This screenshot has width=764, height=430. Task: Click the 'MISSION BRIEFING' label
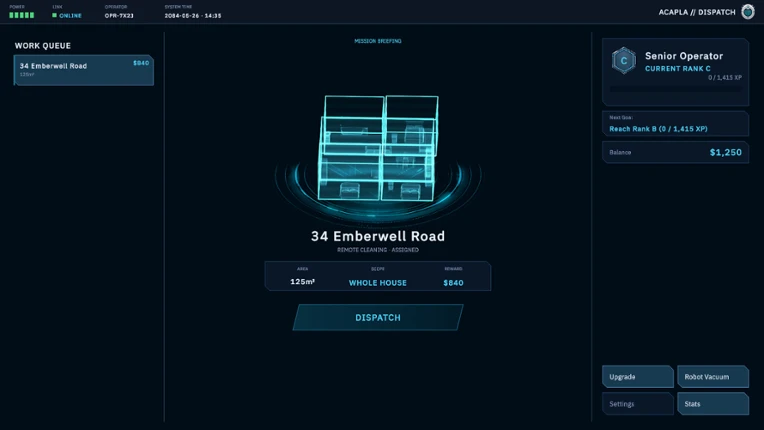378,41
